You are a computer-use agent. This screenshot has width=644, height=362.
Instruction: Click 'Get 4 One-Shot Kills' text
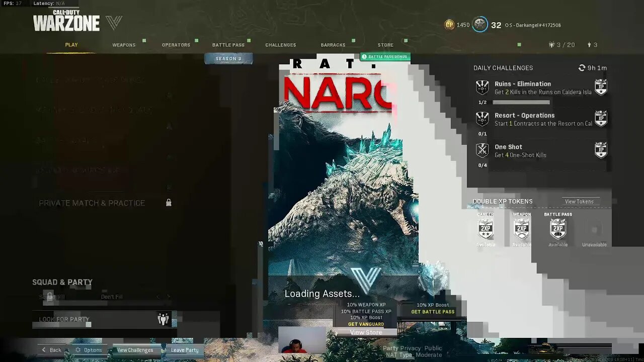click(x=520, y=155)
